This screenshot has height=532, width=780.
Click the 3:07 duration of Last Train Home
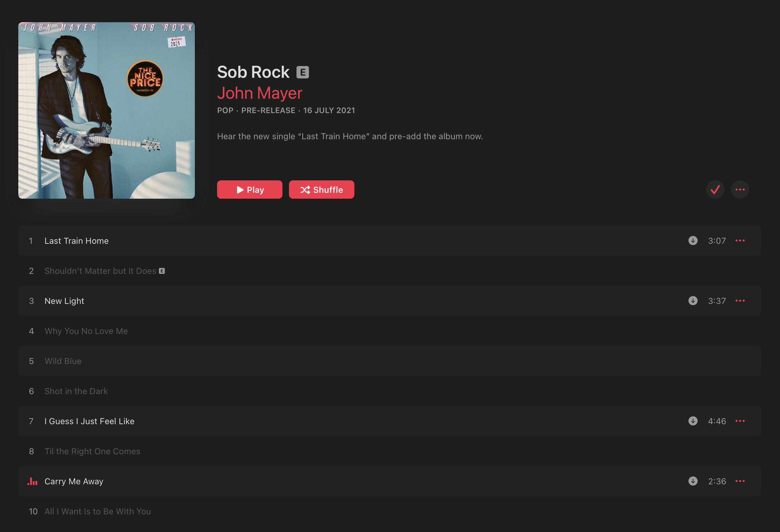click(x=717, y=241)
